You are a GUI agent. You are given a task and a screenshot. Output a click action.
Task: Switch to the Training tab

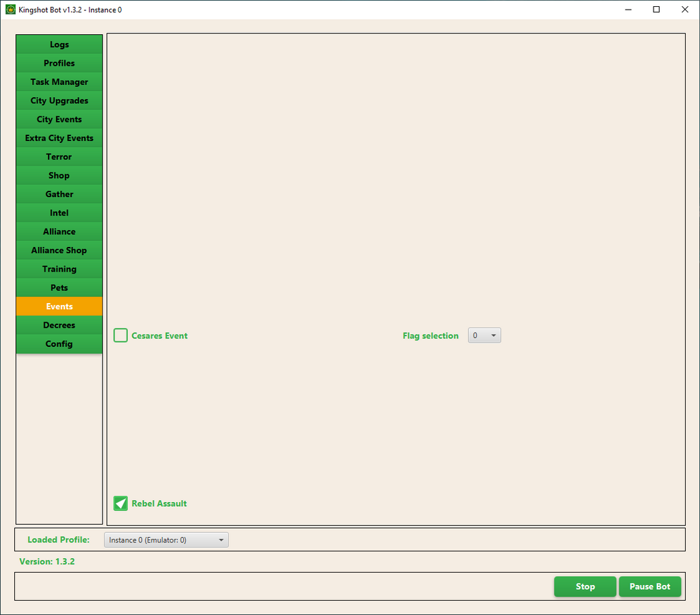(59, 269)
